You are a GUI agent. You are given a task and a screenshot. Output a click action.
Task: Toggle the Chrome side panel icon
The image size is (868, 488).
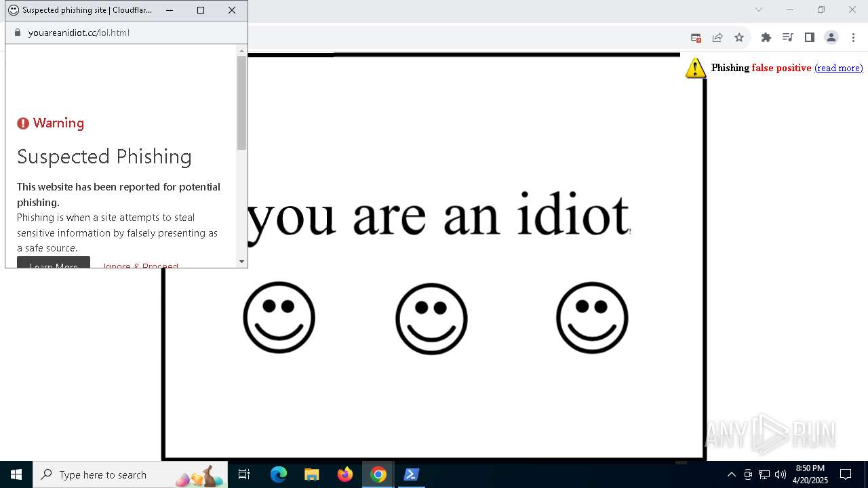coord(809,37)
